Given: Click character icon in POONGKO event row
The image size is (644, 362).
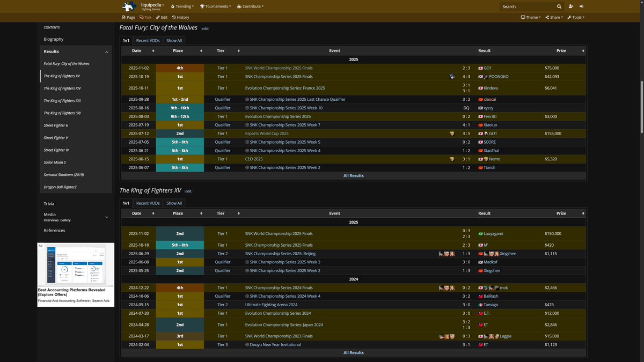Looking at the screenshot, I should (452, 77).
